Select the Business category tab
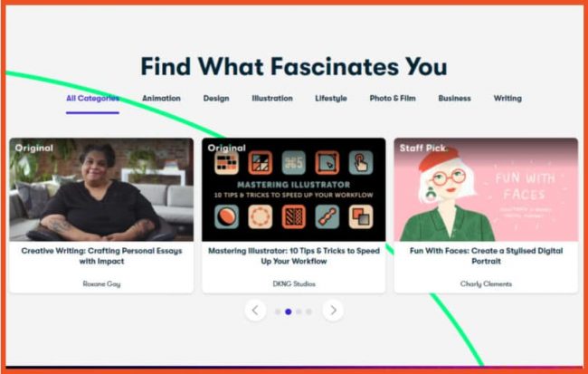 pyautogui.click(x=454, y=99)
